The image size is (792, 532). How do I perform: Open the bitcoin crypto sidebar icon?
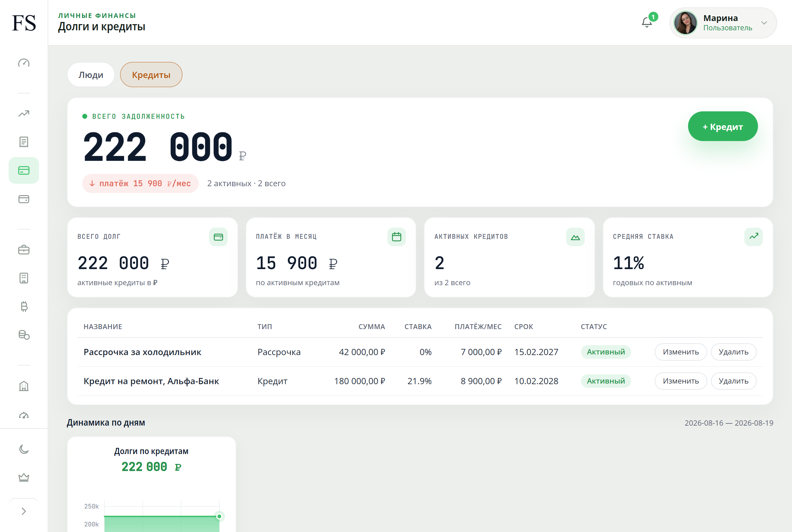point(24,307)
